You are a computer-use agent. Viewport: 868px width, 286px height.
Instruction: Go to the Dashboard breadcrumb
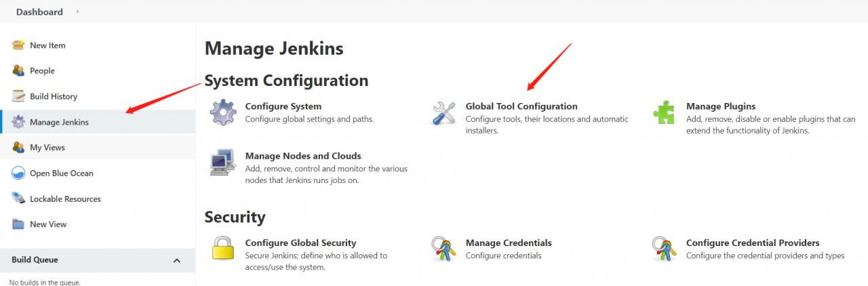pyautogui.click(x=39, y=12)
